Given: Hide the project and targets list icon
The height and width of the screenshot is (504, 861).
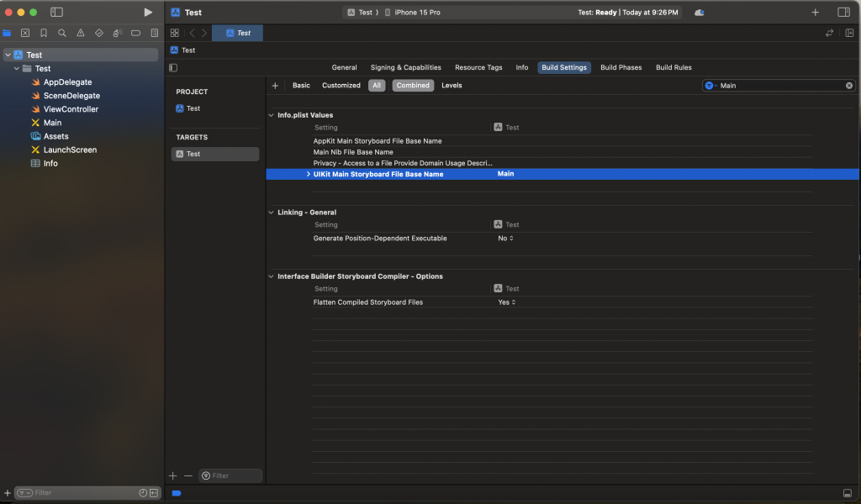Looking at the screenshot, I should 173,67.
